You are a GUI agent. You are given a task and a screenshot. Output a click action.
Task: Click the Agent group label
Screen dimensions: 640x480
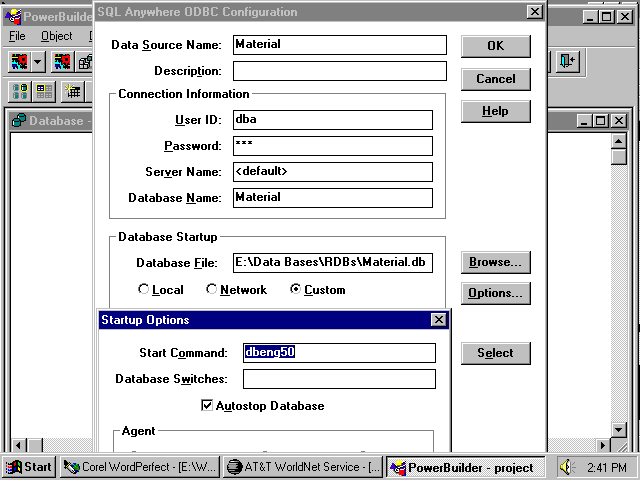(138, 431)
